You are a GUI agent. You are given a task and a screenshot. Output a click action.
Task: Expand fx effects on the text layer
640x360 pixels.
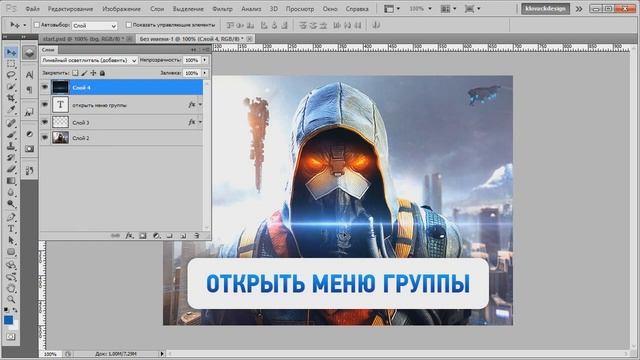click(x=200, y=104)
